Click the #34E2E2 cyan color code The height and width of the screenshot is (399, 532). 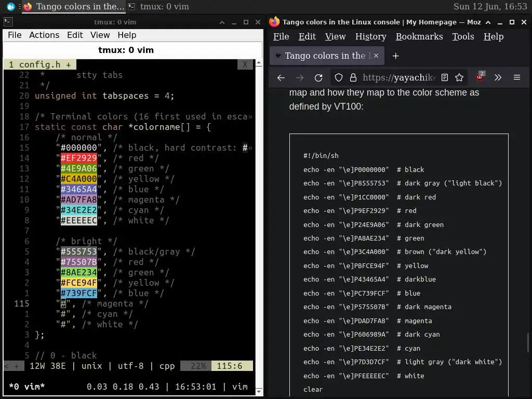coord(79,210)
